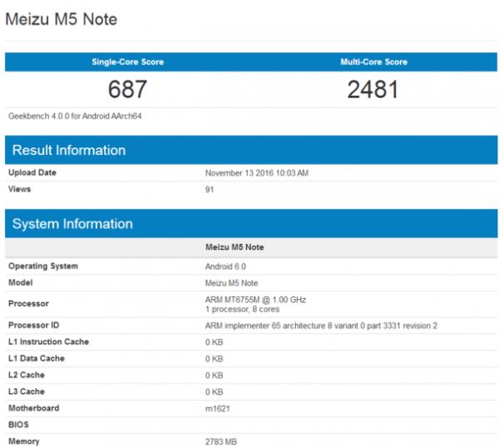This screenshot has width=500, height=448.
Task: Click the System Information section header
Action: tap(251, 224)
